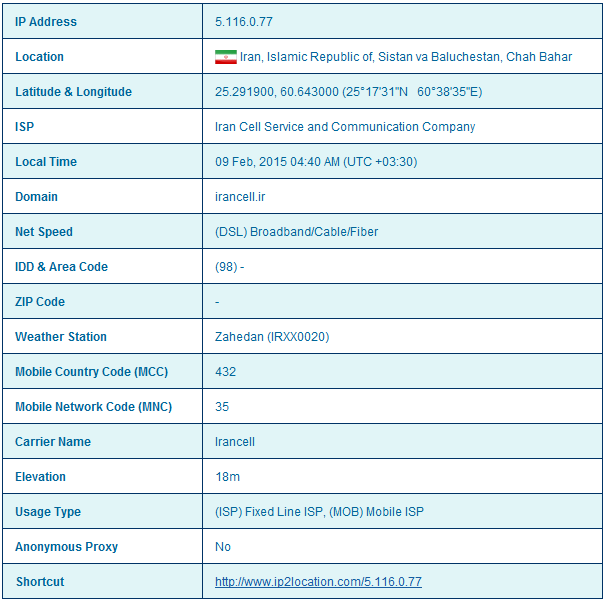Click the 'Local Time' label
This screenshot has width=605, height=599.
(x=46, y=162)
